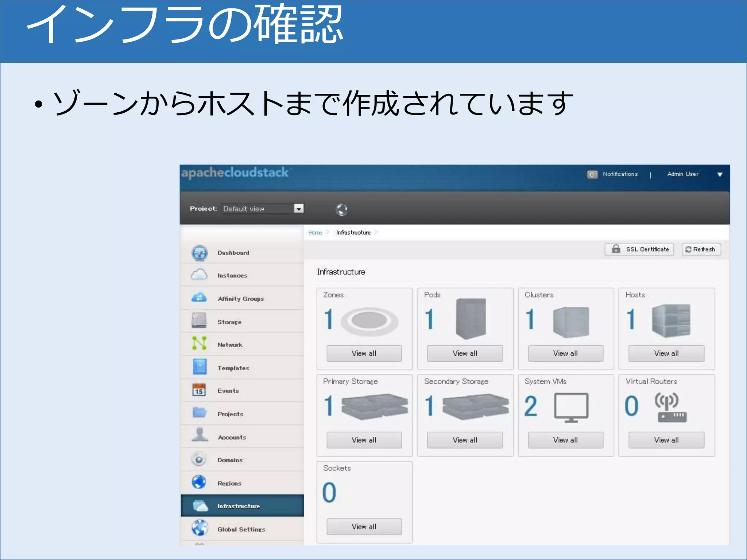Click the Notifications count badge
This screenshot has height=560, width=747.
592,174
